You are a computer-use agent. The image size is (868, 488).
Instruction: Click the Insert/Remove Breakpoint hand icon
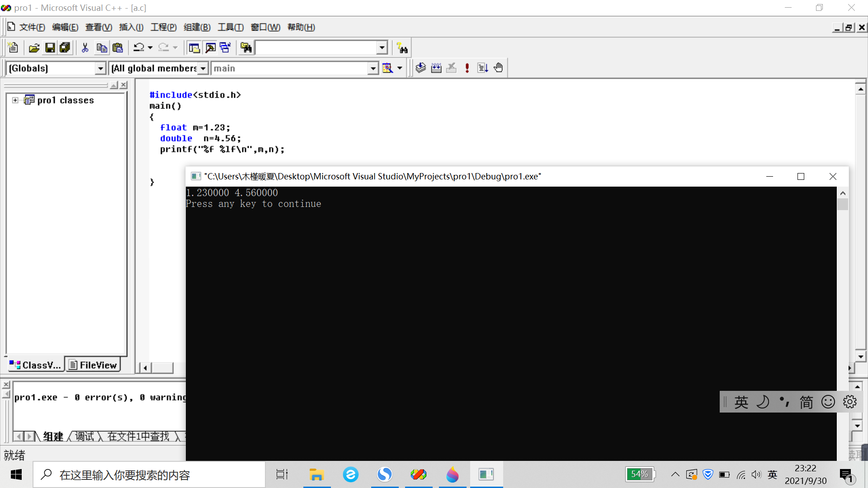pos(498,68)
